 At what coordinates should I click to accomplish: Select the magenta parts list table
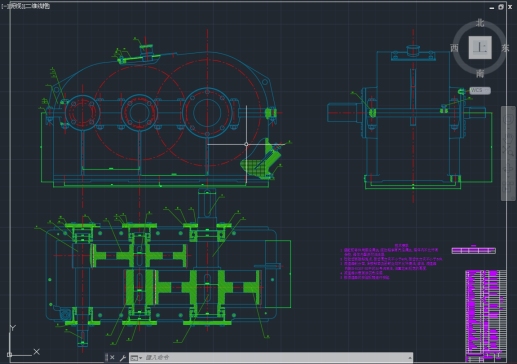486,316
